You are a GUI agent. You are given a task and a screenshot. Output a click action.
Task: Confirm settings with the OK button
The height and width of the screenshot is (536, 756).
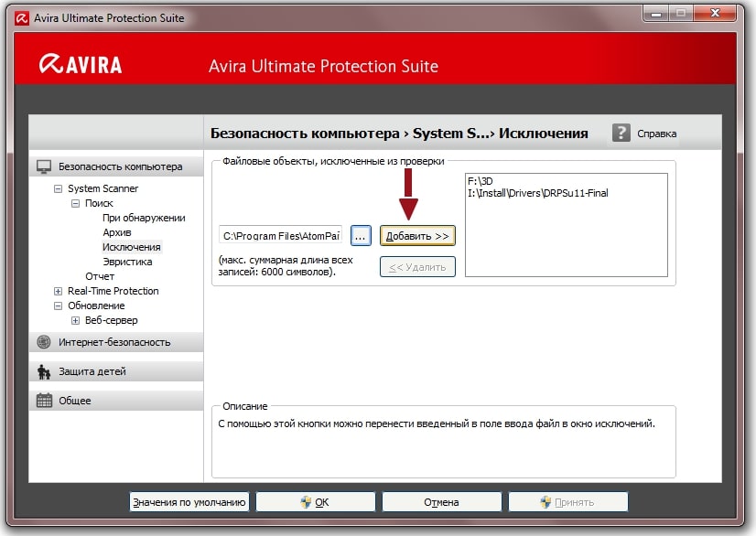316,502
